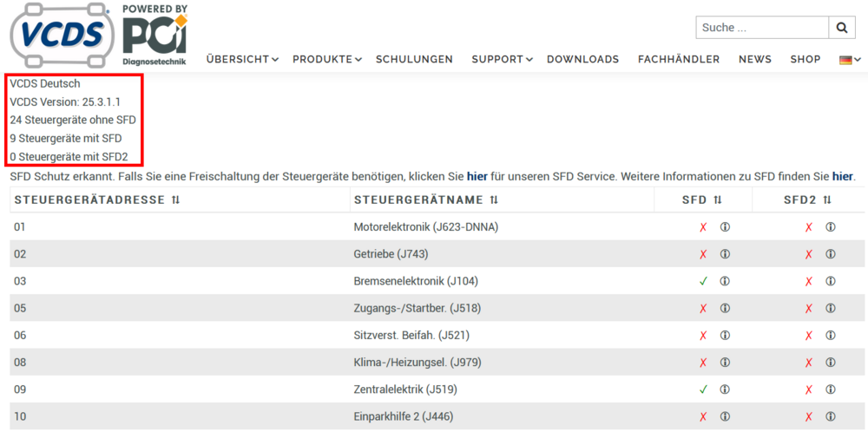Open SFD info icon for Klima-/Heizungsel. row
The width and height of the screenshot is (868, 432).
pos(725,363)
